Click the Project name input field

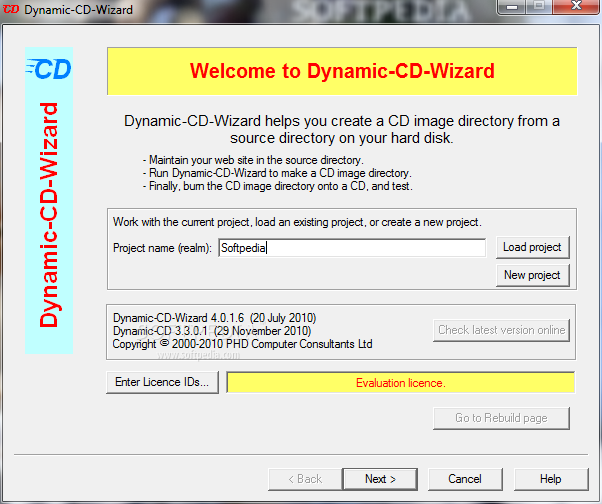coord(352,248)
